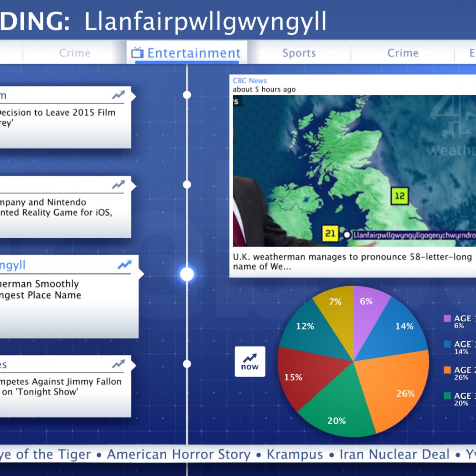476x476 pixels.
Task: Select the timeline marker beside the Jimmy Fallon card
Action: 187,364
